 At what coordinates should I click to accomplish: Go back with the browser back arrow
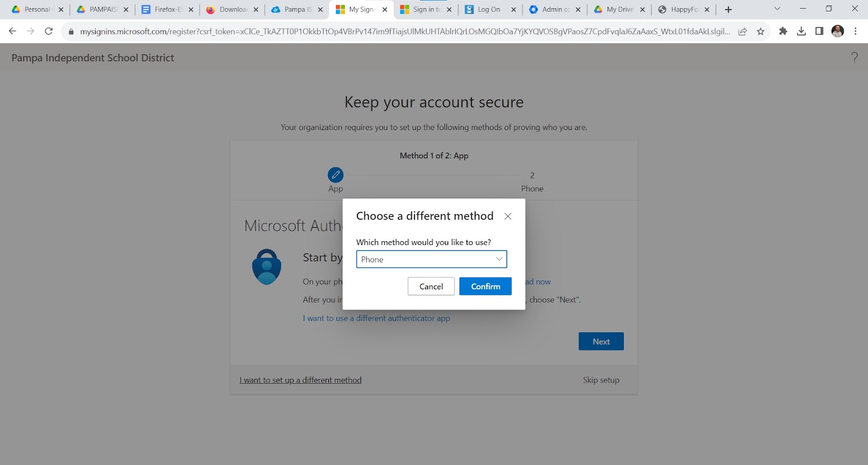12,31
